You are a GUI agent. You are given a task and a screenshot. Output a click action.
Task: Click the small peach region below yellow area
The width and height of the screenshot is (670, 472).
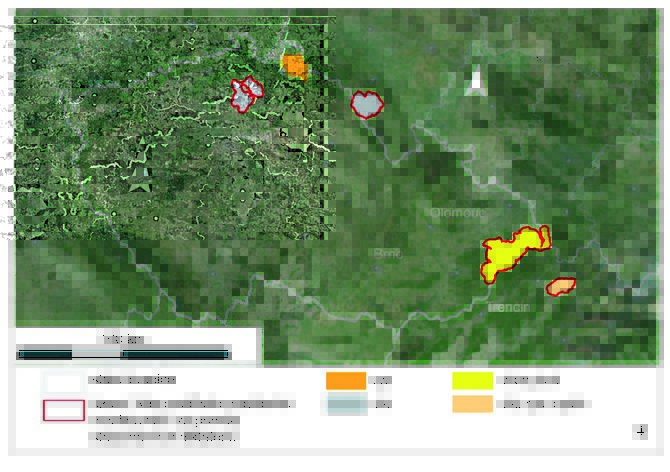[x=560, y=287]
